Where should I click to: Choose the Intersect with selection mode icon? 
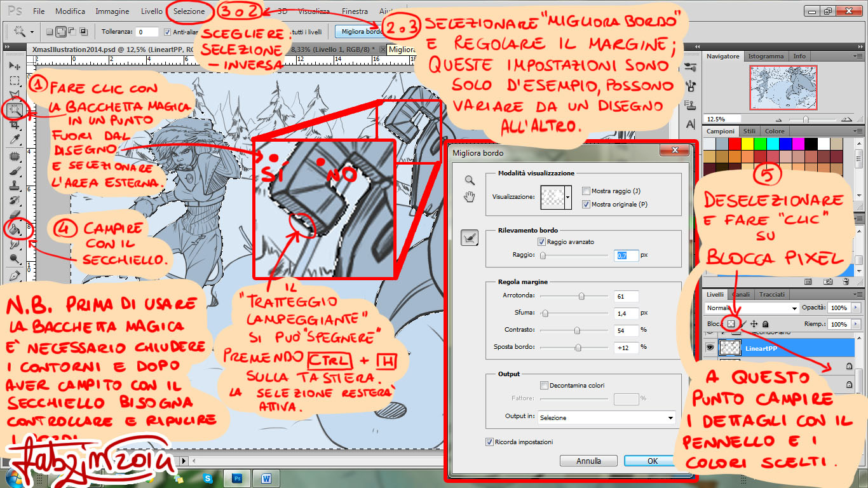pyautogui.click(x=83, y=31)
